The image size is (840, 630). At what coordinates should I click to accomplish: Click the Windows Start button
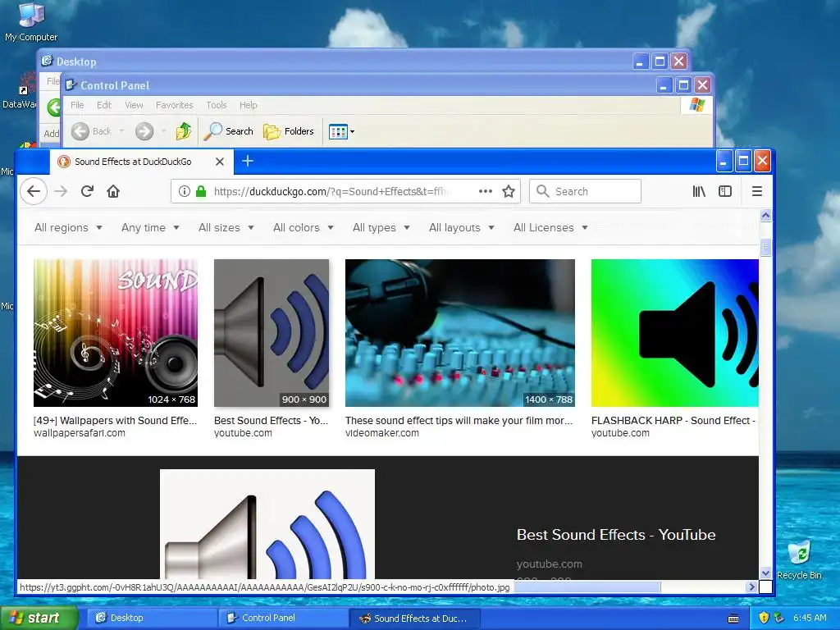pyautogui.click(x=39, y=619)
